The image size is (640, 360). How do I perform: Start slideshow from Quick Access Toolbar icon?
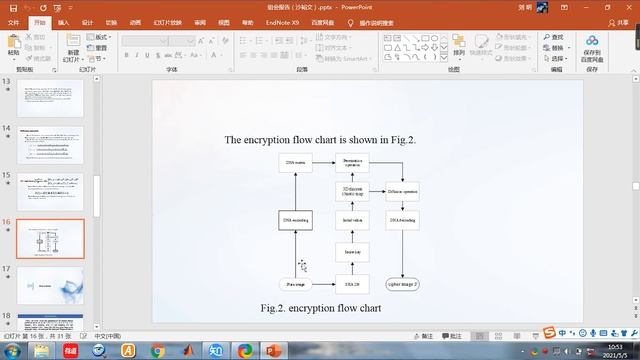pos(58,8)
